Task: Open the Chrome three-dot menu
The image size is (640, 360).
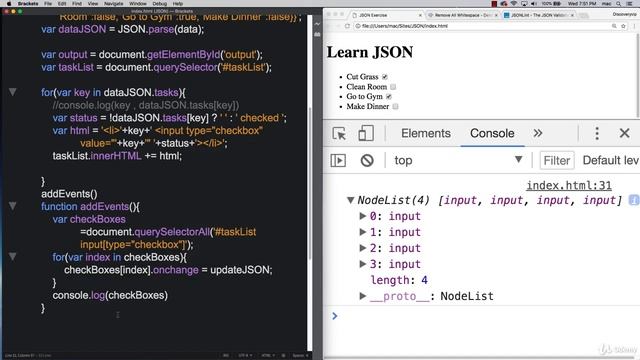Action: point(635,26)
